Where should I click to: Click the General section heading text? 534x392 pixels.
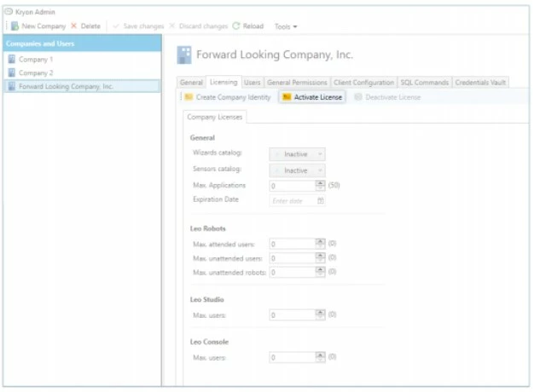202,138
